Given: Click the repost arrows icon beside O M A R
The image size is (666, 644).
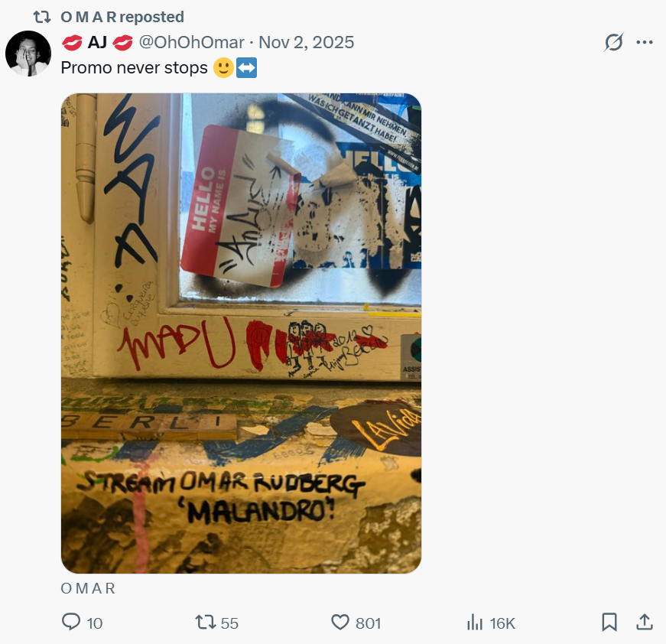Looking at the screenshot, I should 42,17.
